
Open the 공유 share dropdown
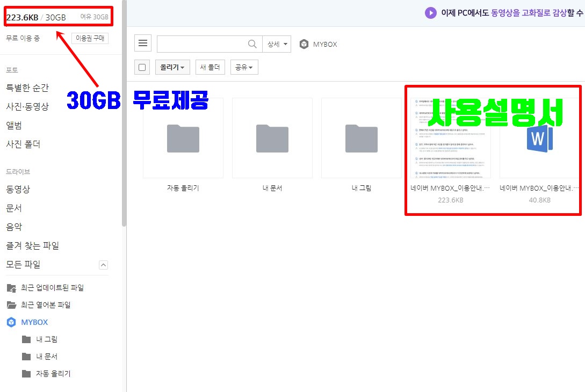click(x=244, y=67)
